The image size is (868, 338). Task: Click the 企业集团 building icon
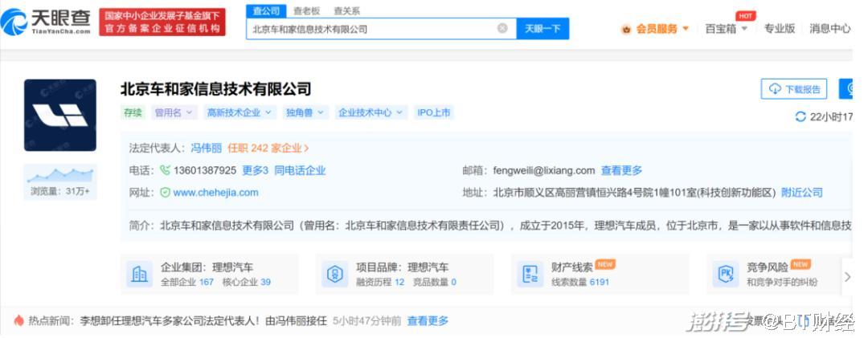pyautogui.click(x=140, y=274)
